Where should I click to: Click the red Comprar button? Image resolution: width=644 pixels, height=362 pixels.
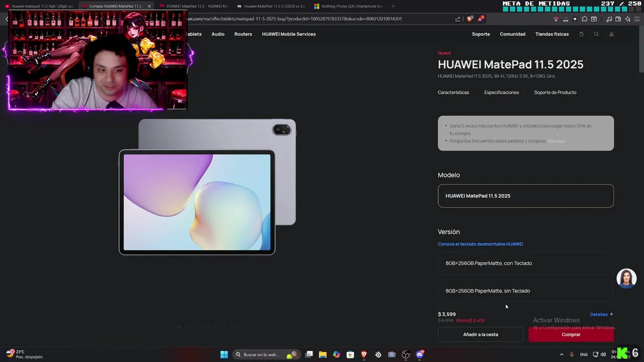[x=571, y=334]
